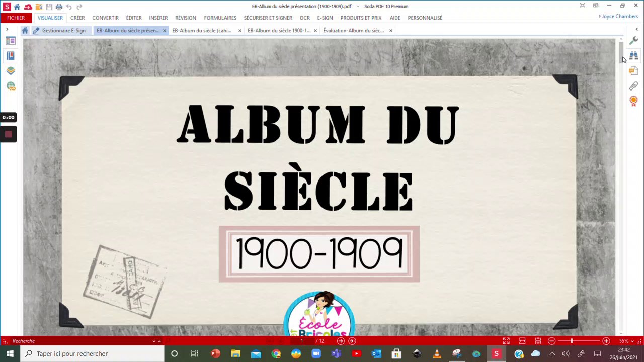The image size is (644, 362).
Task: Go to the next page arrow
Action: [x=341, y=341]
